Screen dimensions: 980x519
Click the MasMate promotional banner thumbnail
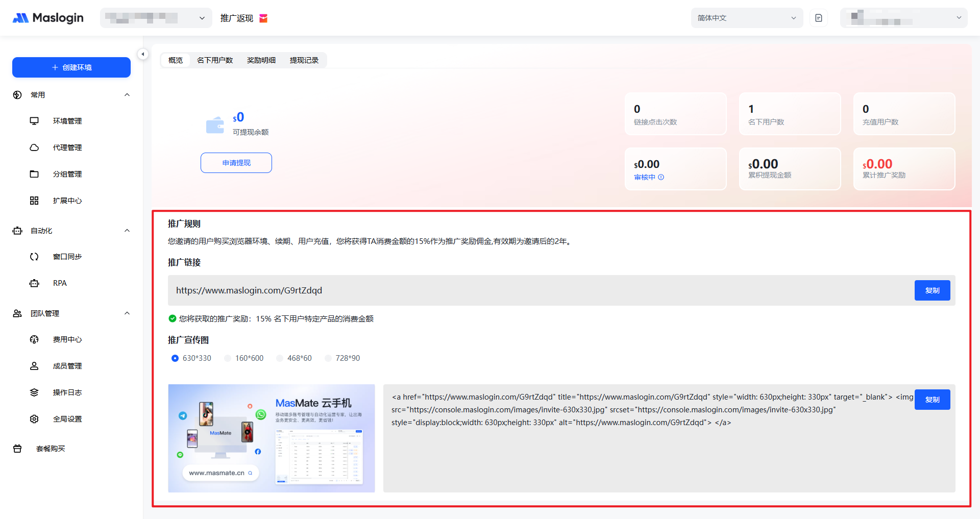[272, 438]
